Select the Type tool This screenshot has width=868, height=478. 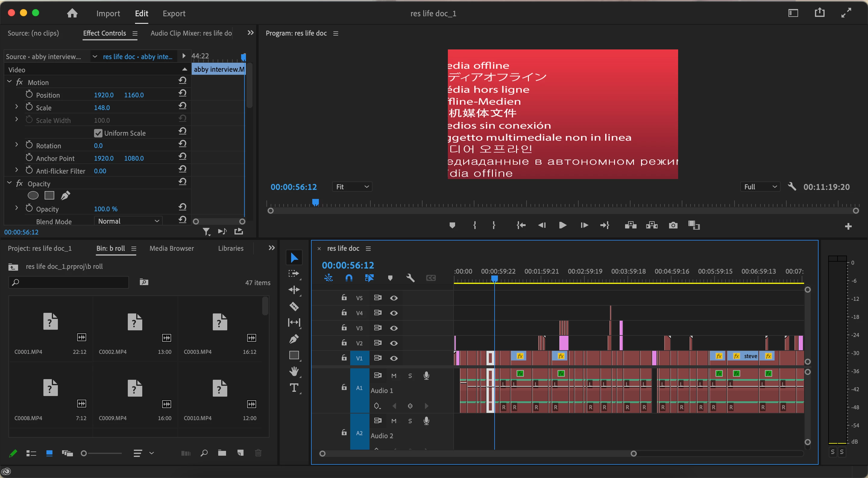click(294, 388)
